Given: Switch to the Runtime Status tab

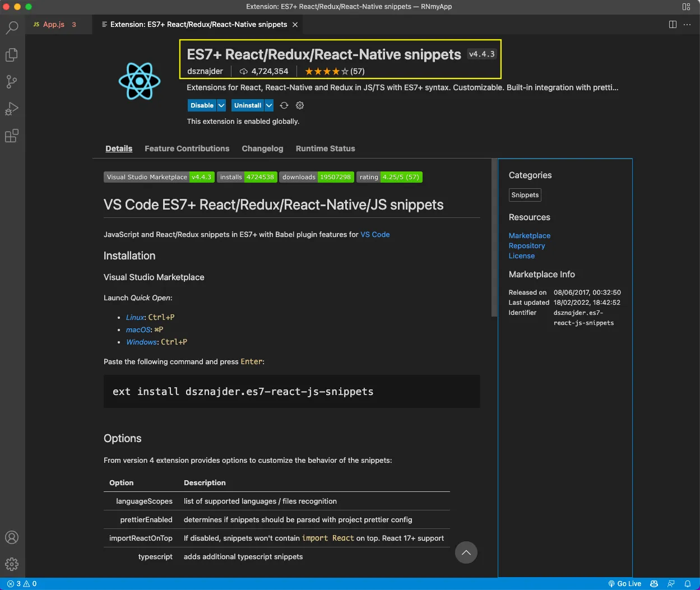Looking at the screenshot, I should pyautogui.click(x=326, y=148).
